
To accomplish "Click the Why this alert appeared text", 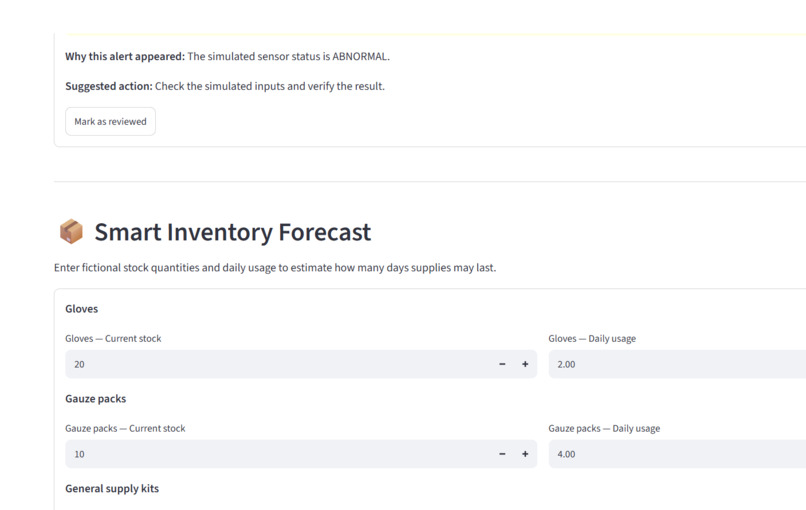I will coord(227,57).
